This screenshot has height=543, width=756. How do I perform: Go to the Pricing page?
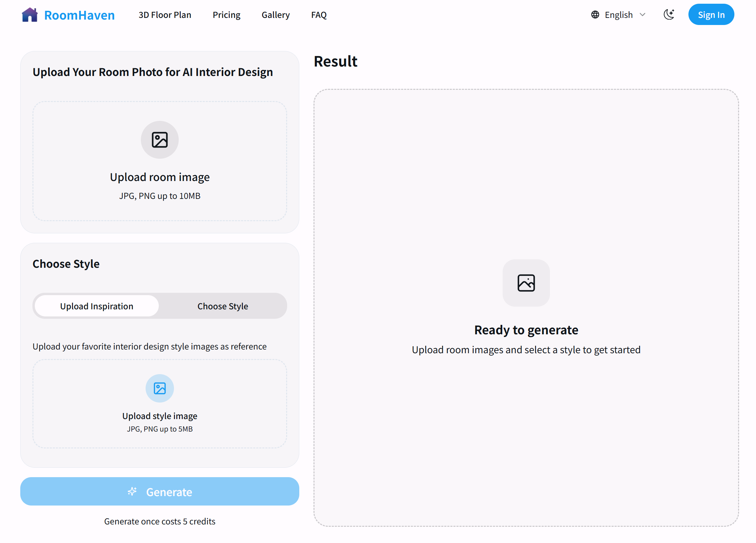pyautogui.click(x=226, y=15)
